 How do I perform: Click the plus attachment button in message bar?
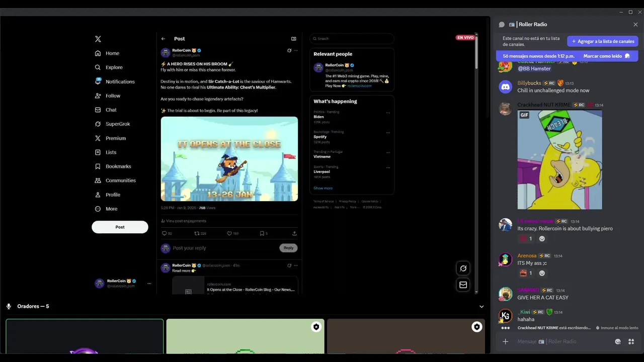coord(506,341)
